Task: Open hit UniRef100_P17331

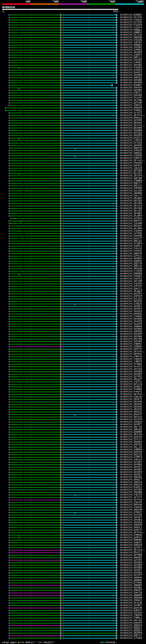Action: [x=131, y=35]
